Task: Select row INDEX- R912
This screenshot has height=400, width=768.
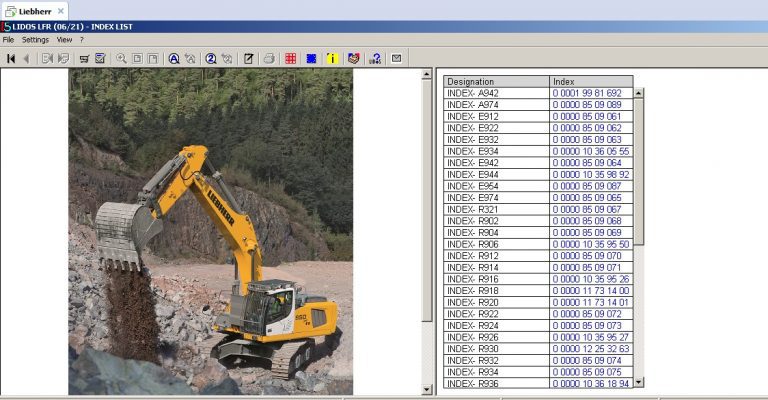Action: [538, 256]
